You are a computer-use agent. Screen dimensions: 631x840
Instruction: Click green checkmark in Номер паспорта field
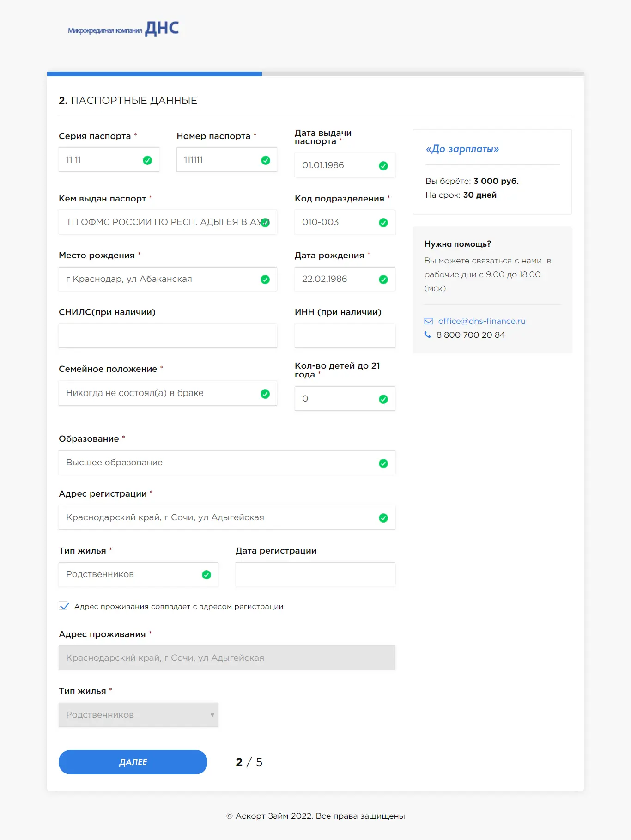(x=266, y=160)
